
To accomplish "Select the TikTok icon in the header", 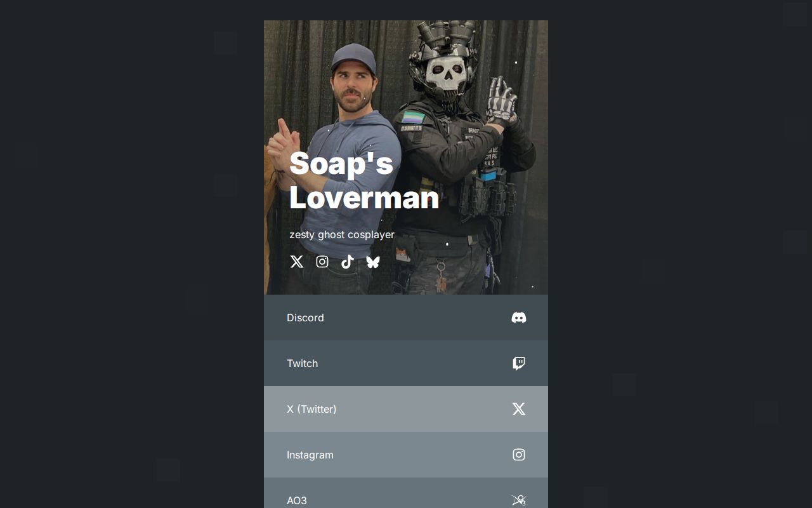I will click(x=348, y=262).
